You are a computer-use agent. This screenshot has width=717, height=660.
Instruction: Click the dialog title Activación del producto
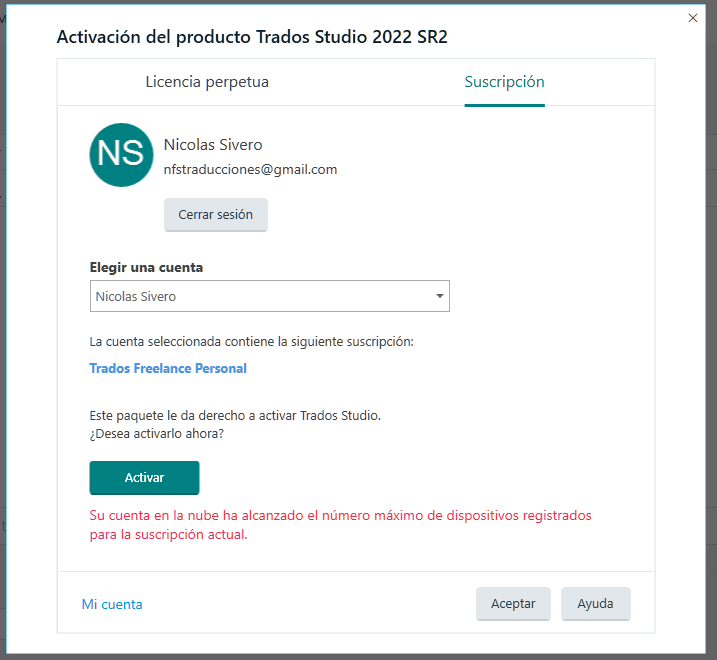point(252,37)
